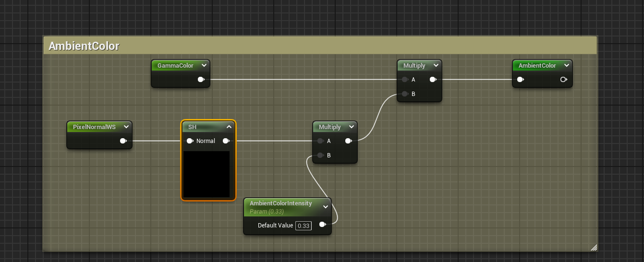Image resolution: width=644 pixels, height=262 pixels.
Task: Click the AmbientColor node output pin
Action: click(563, 80)
